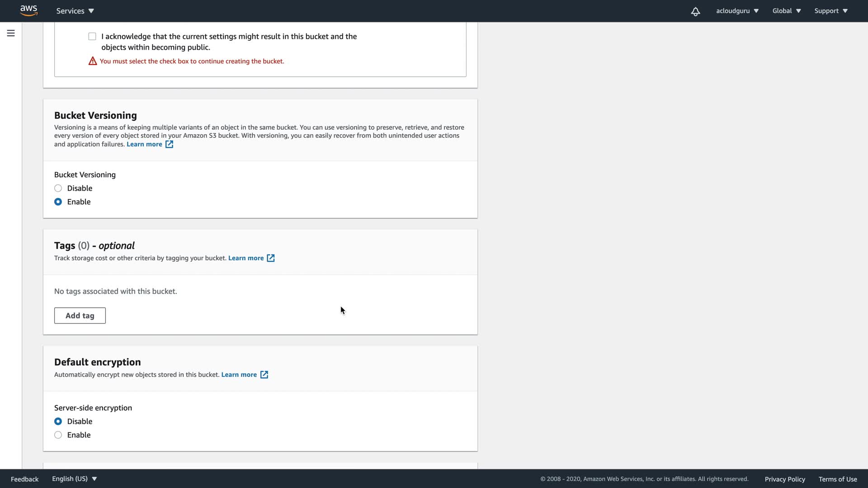This screenshot has height=488, width=868.
Task: Click external link icon in Default encryption
Action: tap(264, 375)
